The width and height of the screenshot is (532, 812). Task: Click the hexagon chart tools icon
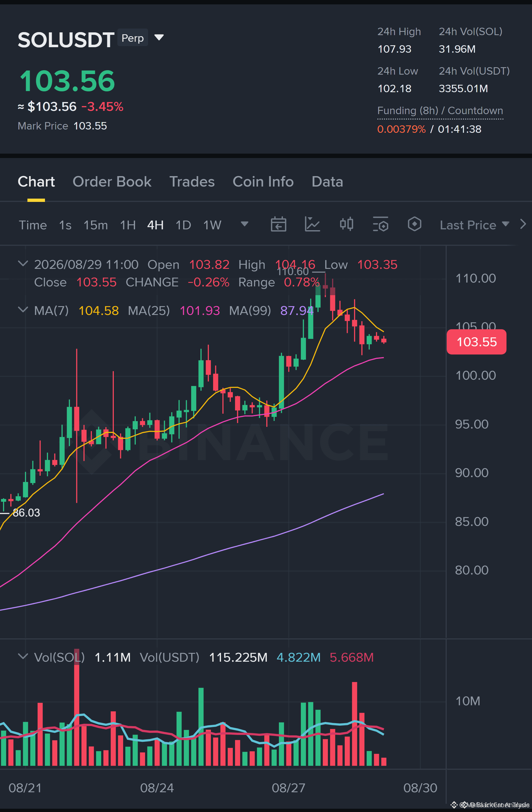click(x=415, y=224)
